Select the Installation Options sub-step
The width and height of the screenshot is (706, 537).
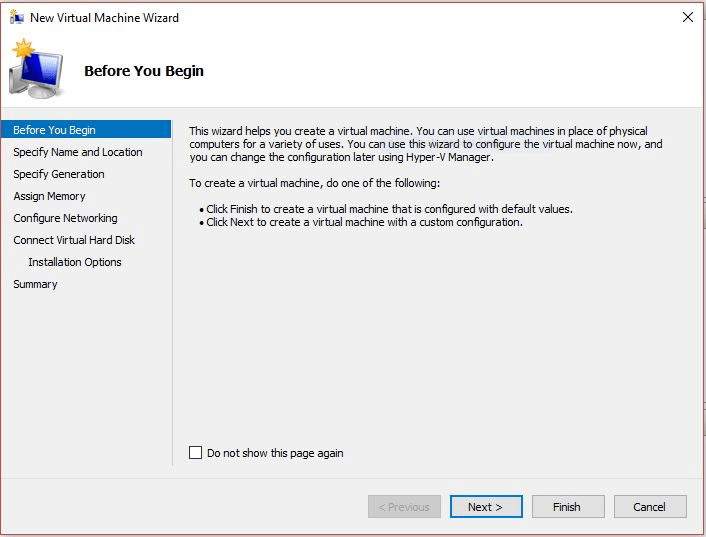75,262
